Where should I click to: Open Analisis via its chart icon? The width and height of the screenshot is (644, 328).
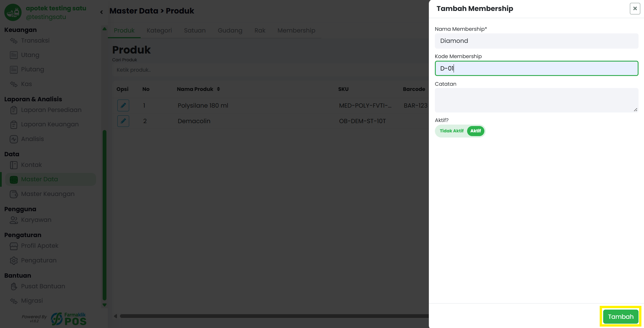pyautogui.click(x=14, y=139)
